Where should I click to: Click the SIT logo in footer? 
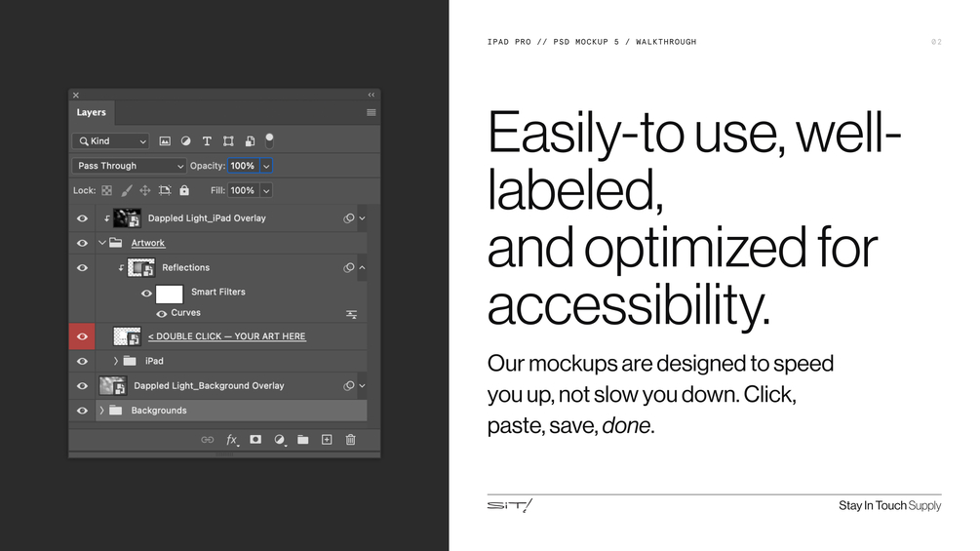pyautogui.click(x=510, y=505)
